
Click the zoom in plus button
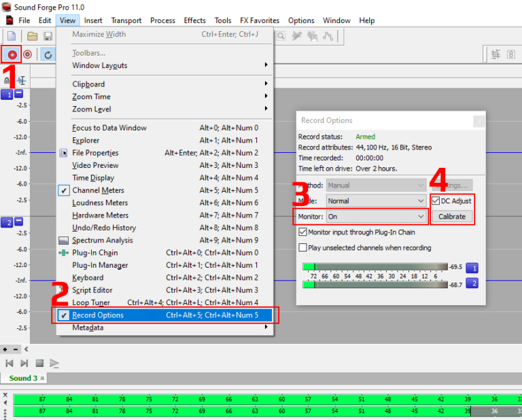5,349
